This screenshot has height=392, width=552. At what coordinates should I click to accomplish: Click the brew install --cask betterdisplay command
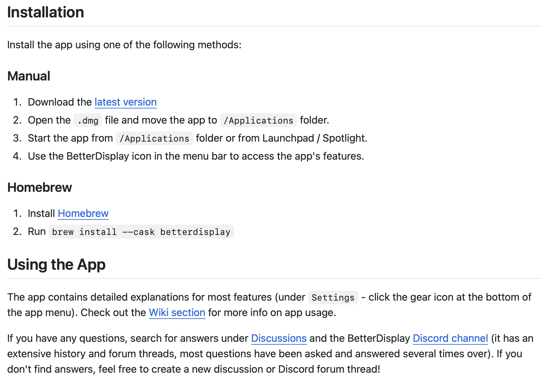pyautogui.click(x=141, y=232)
